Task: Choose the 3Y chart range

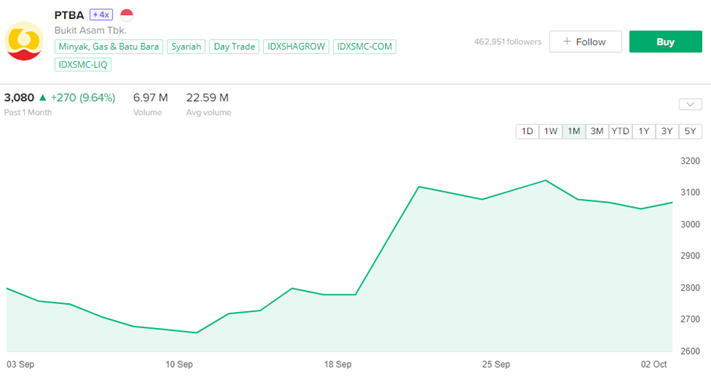Action: click(x=667, y=132)
